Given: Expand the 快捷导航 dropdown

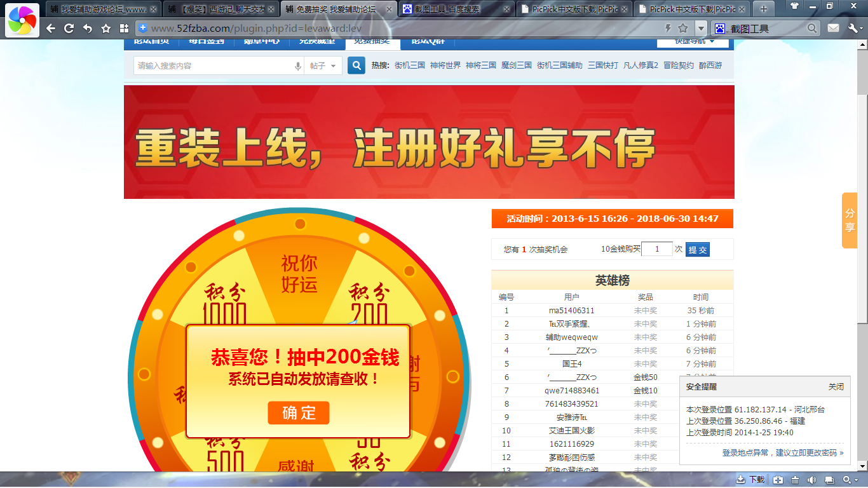Looking at the screenshot, I should [x=694, y=42].
